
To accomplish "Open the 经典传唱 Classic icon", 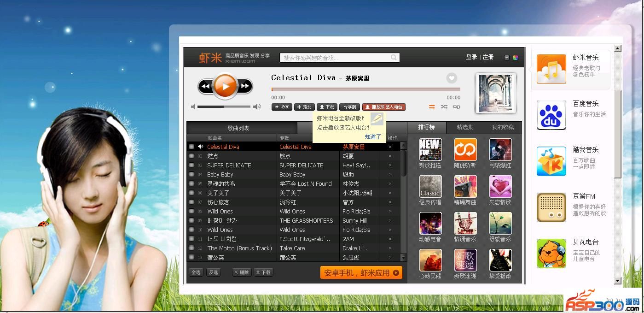I will coord(430,186).
